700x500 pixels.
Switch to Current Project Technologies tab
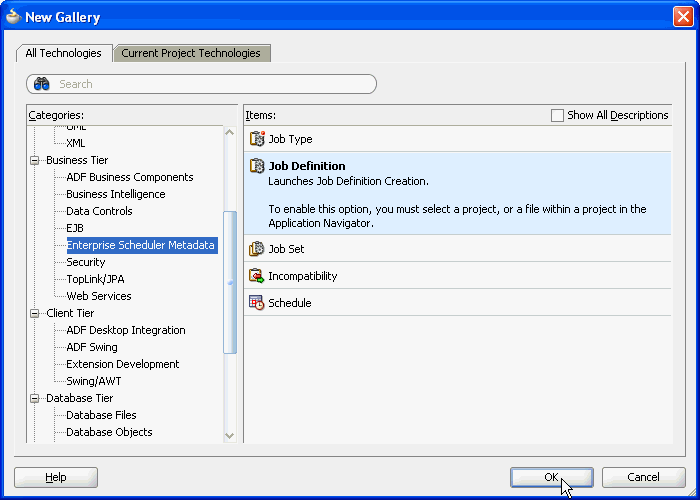pyautogui.click(x=191, y=53)
